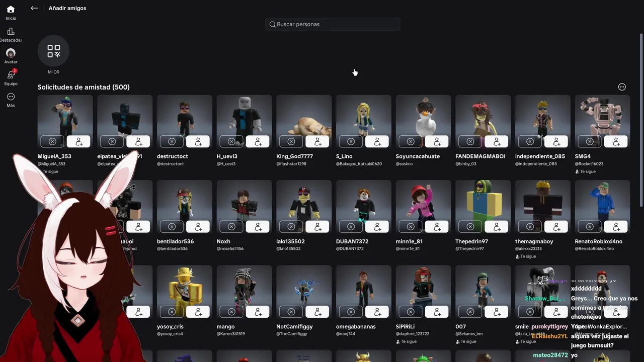This screenshot has width=644, height=362.
Task: Accept friend request from themagmaboy
Action: (556, 227)
